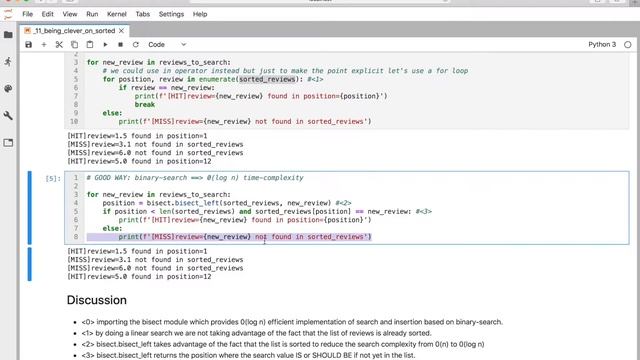
Task: Open the File menu
Action: [x=27, y=14]
